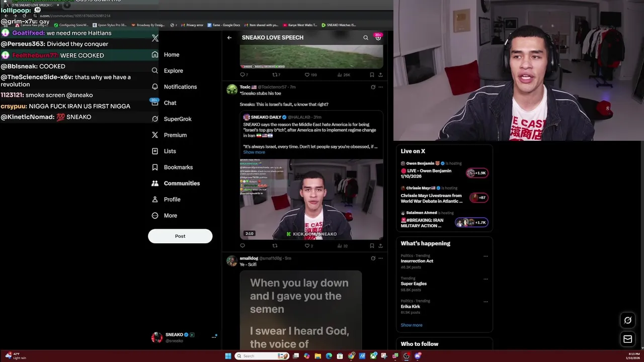Open the Super Eagles trend

414,284
